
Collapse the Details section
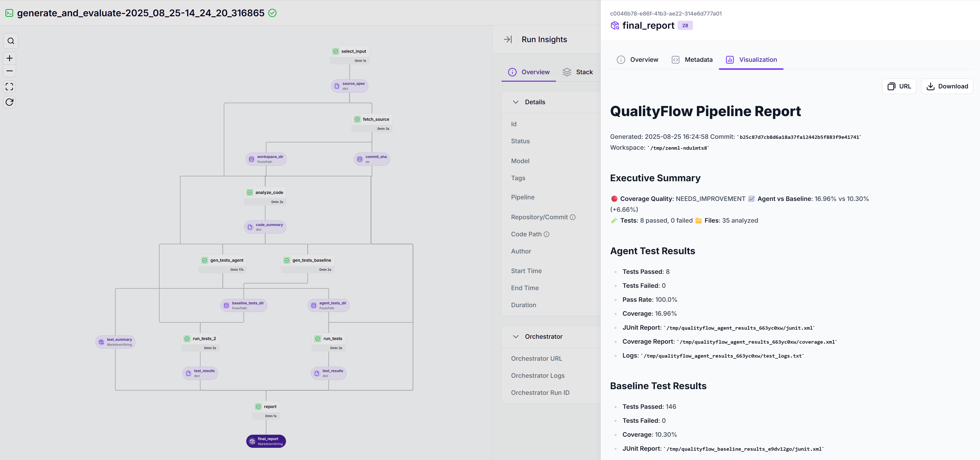516,102
